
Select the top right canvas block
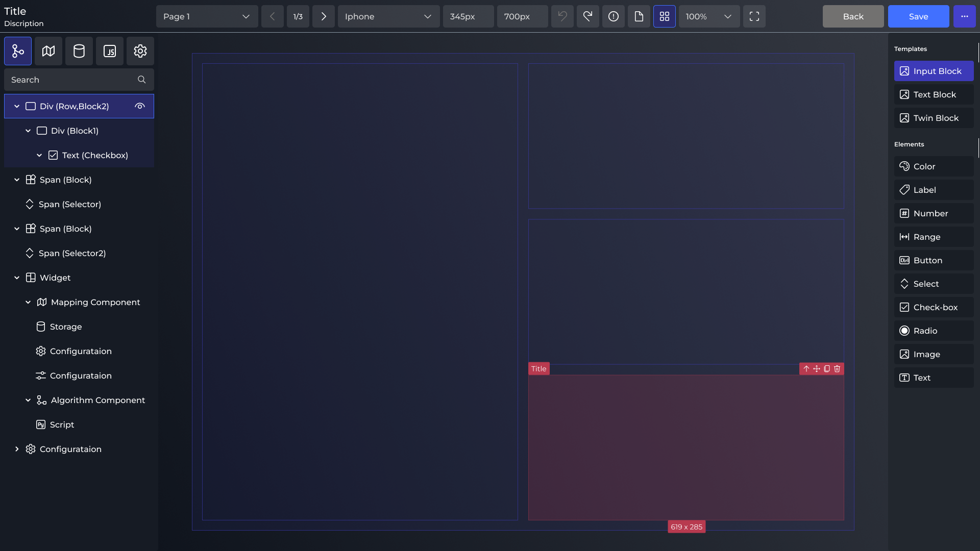coord(686,136)
